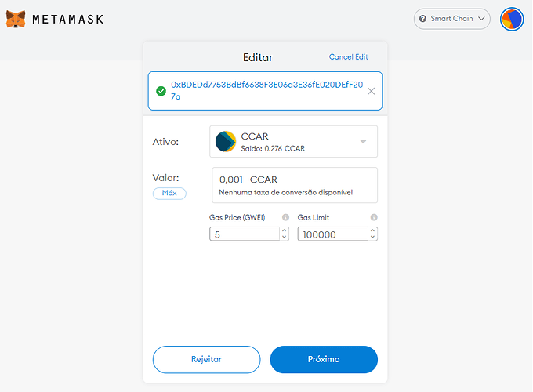Screen dimensions: 533x392
Task: Focus the Gas Price input field
Action: coord(243,234)
